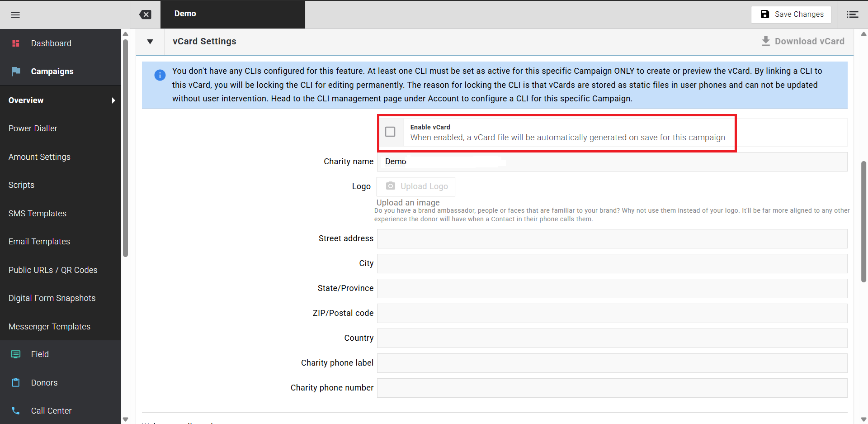Close the Demo campaign tab
This screenshot has height=424, width=868.
tap(145, 14)
